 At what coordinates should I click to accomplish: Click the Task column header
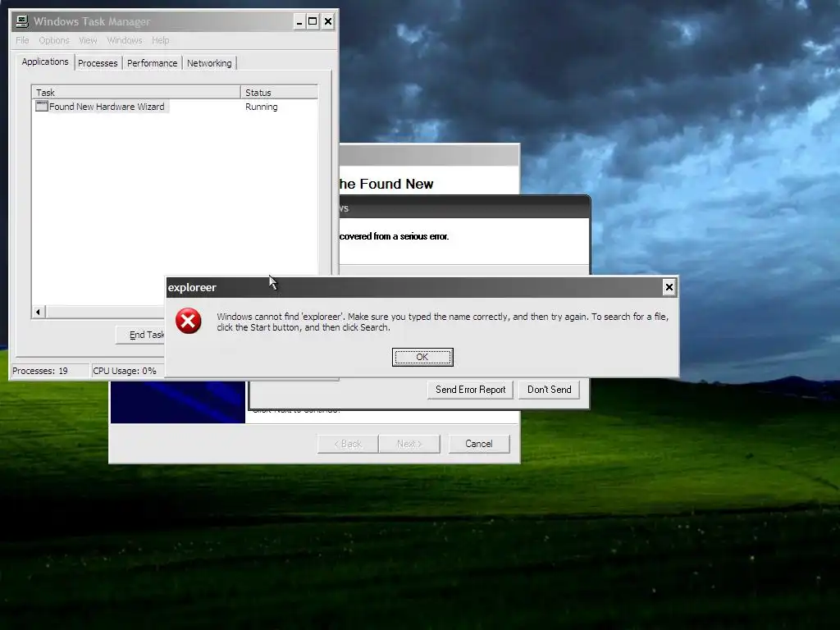[x=136, y=92]
